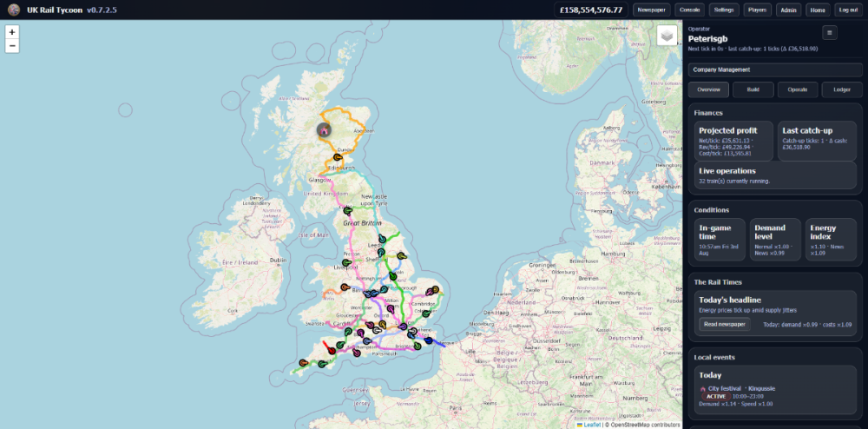The height and width of the screenshot is (429, 868).
Task: Click the Log out button
Action: click(847, 10)
